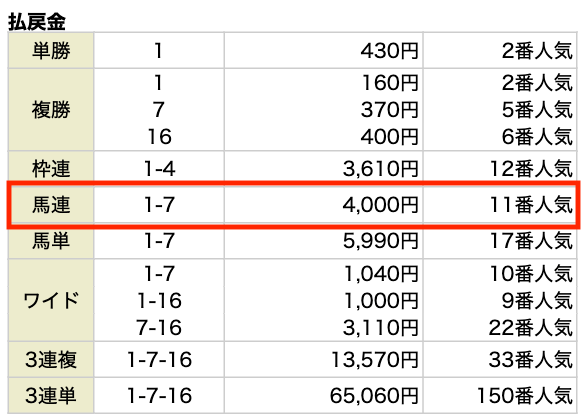The image size is (584, 420).
Task: Select the 7-16 ワイド combination
Action: pyautogui.click(x=159, y=328)
